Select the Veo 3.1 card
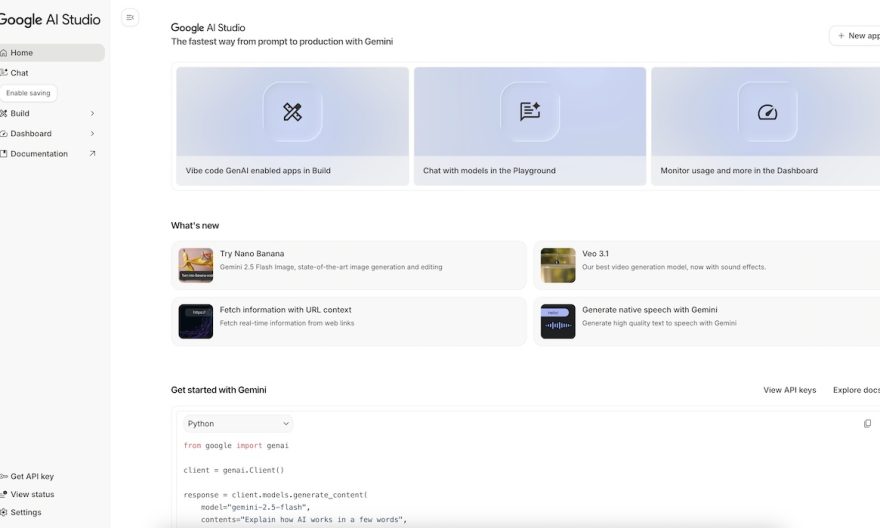 (700, 265)
